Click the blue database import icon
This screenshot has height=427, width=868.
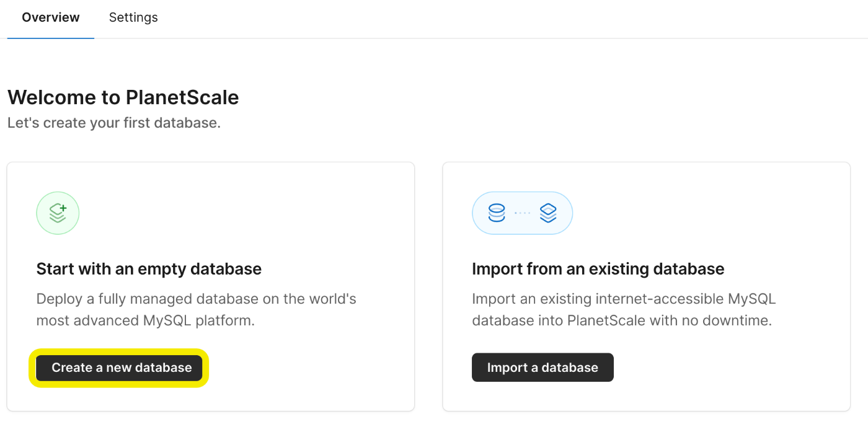pos(522,213)
